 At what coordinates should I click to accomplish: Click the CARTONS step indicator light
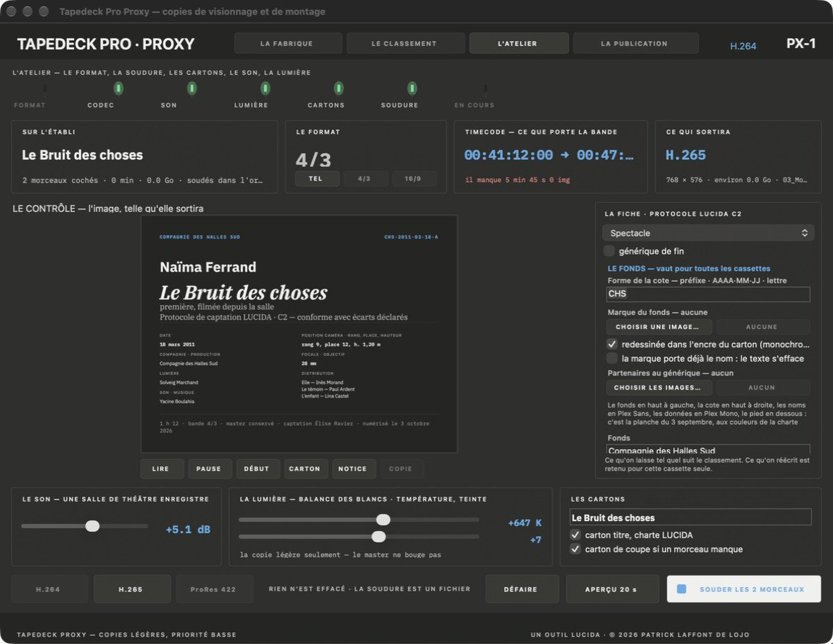pos(338,88)
